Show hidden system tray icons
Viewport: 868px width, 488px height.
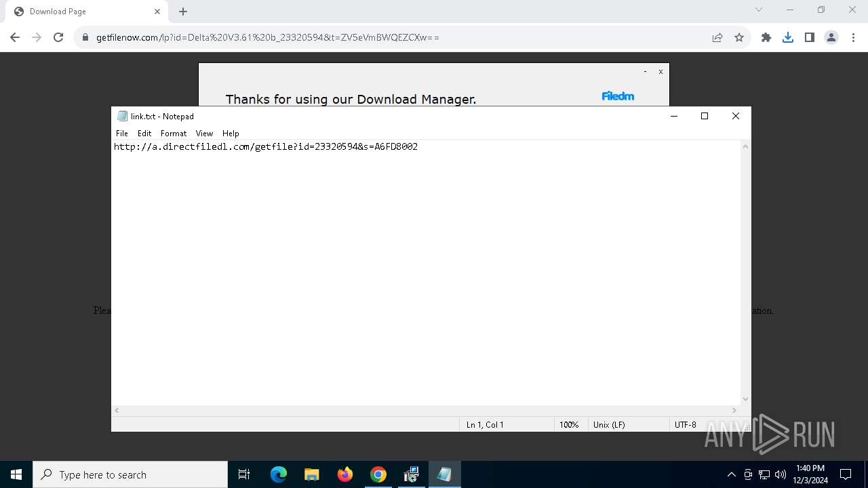coord(731,474)
